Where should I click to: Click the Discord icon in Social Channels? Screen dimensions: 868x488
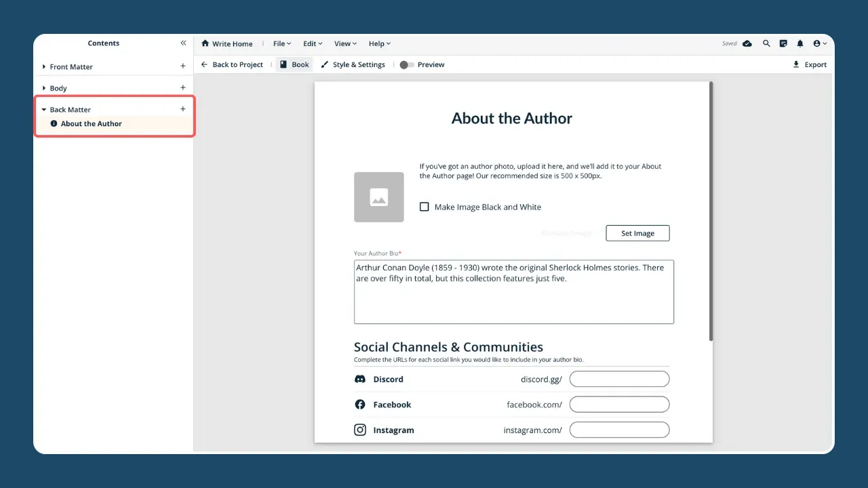360,379
